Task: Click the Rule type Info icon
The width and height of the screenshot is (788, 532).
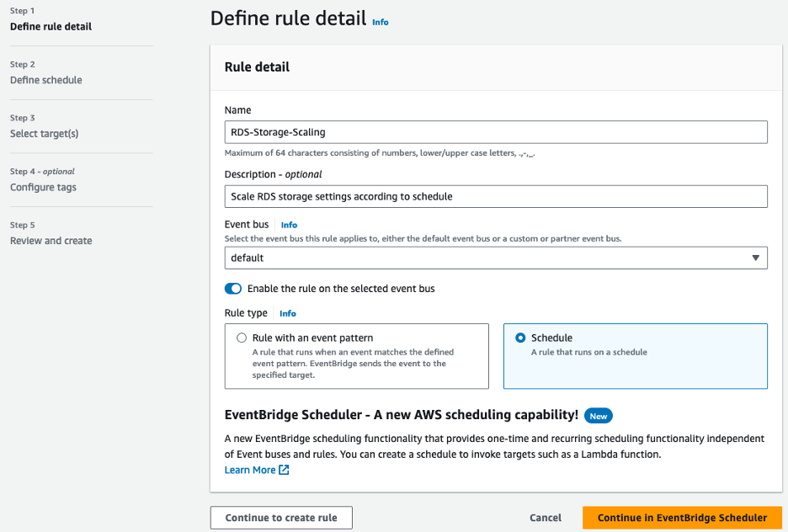Action: (287, 313)
